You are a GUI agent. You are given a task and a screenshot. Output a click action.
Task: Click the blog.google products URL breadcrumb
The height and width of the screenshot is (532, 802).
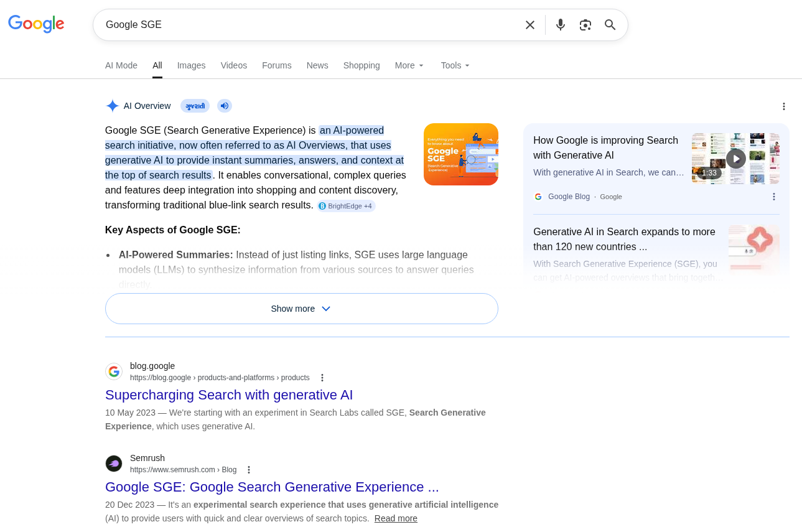[220, 378]
